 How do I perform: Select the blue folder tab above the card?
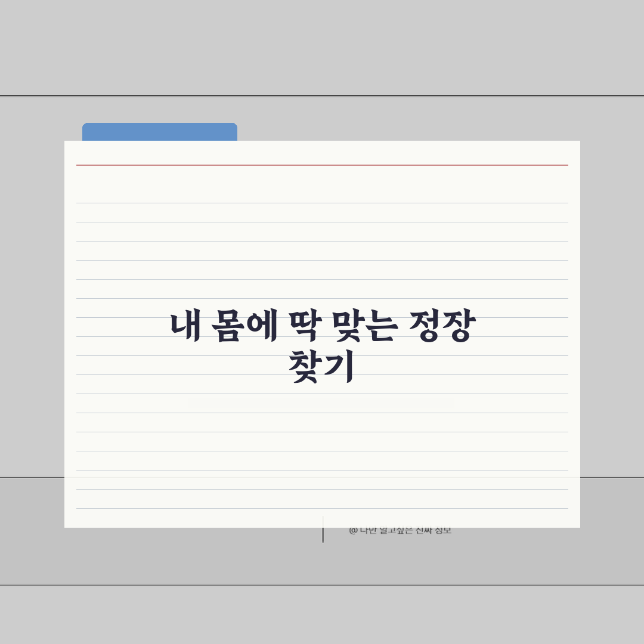(x=160, y=132)
